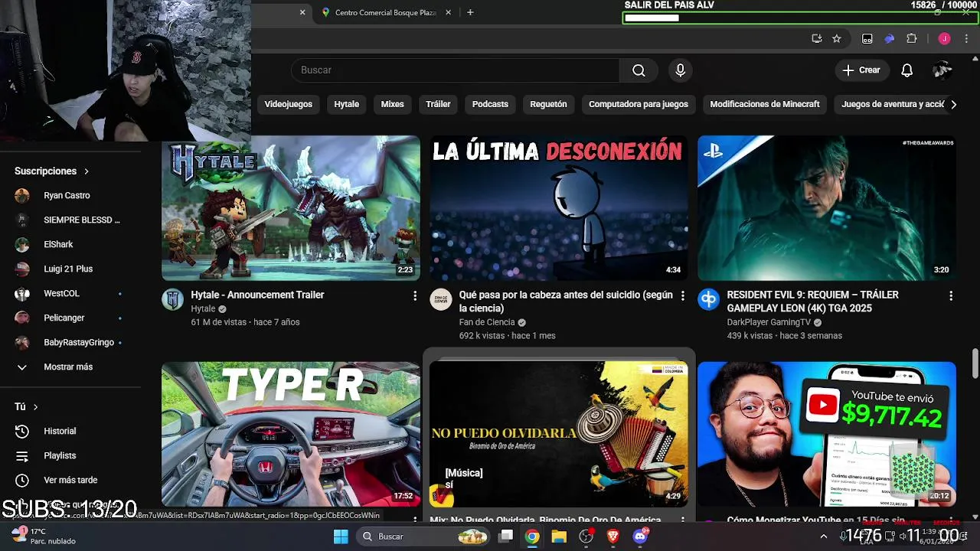Show more chips with the right arrow
Screen dimensions: 980x551
[953, 104]
